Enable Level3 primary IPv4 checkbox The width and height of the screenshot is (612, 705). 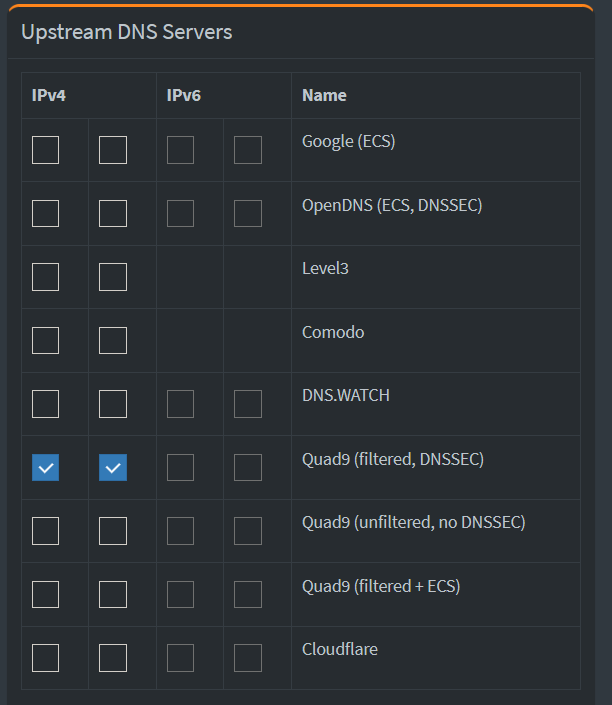coord(45,277)
